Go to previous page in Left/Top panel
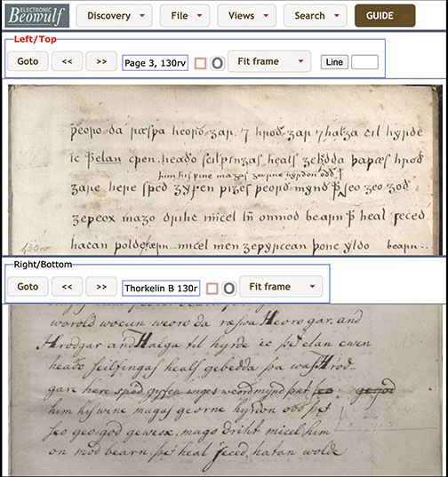Screen dimensions: 448x477 (67, 61)
